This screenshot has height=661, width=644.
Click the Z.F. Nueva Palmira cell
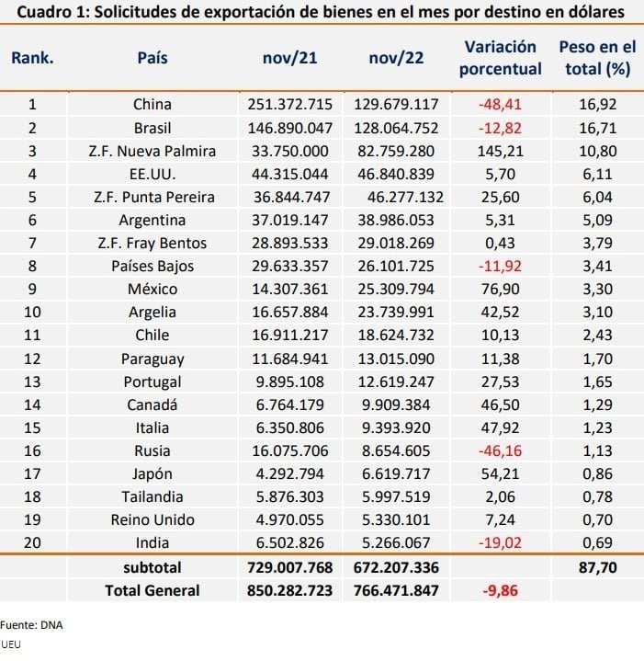coord(153,151)
